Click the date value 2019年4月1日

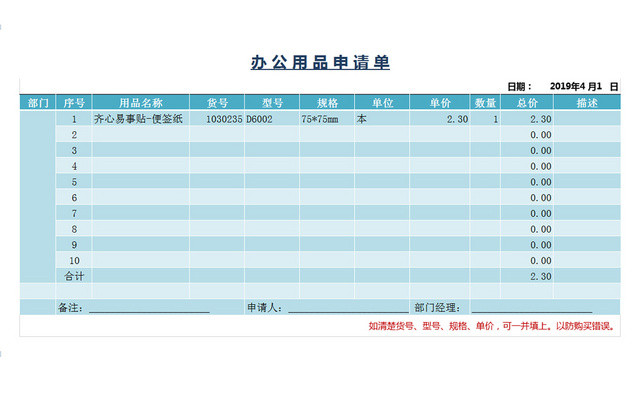tap(584, 87)
